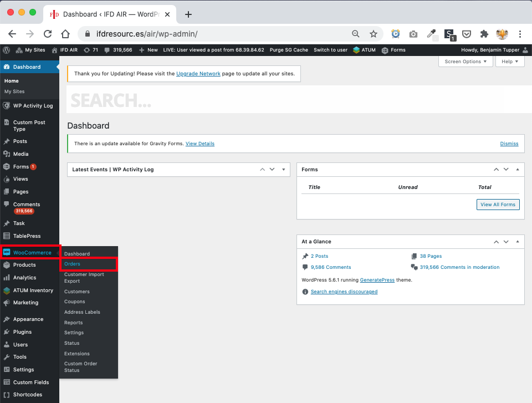Open the 9,586 Comments link
This screenshot has height=403, width=532.
click(331, 267)
